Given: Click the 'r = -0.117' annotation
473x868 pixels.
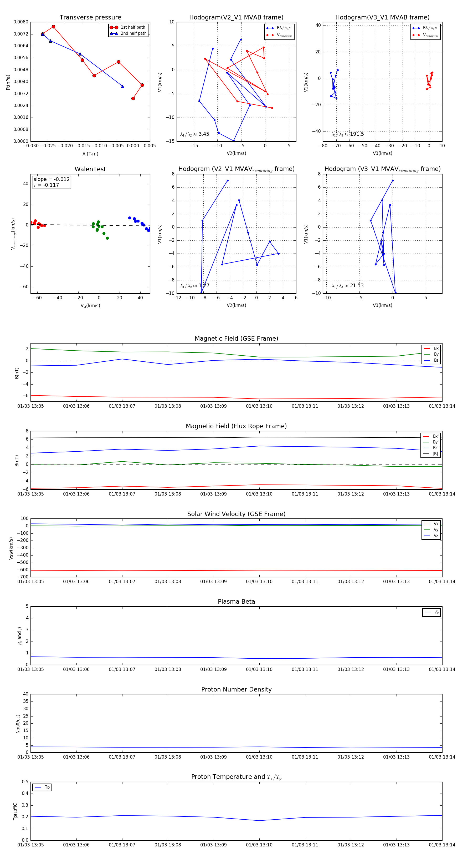Looking at the screenshot, I should click(x=47, y=185).
